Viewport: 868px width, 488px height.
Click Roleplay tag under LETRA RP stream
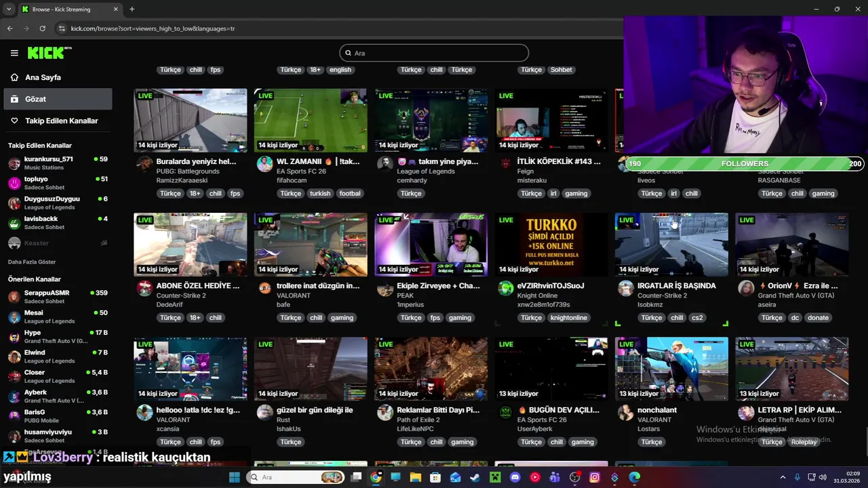[x=804, y=442]
